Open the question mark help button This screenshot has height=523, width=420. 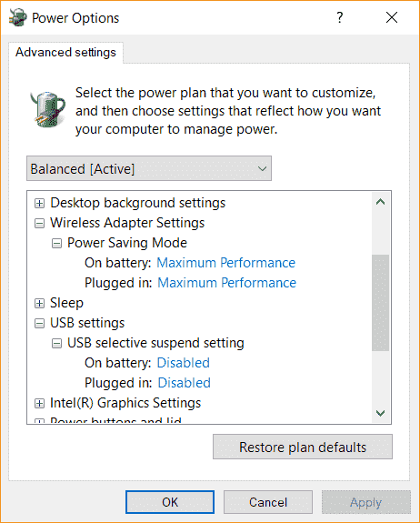[x=339, y=17]
